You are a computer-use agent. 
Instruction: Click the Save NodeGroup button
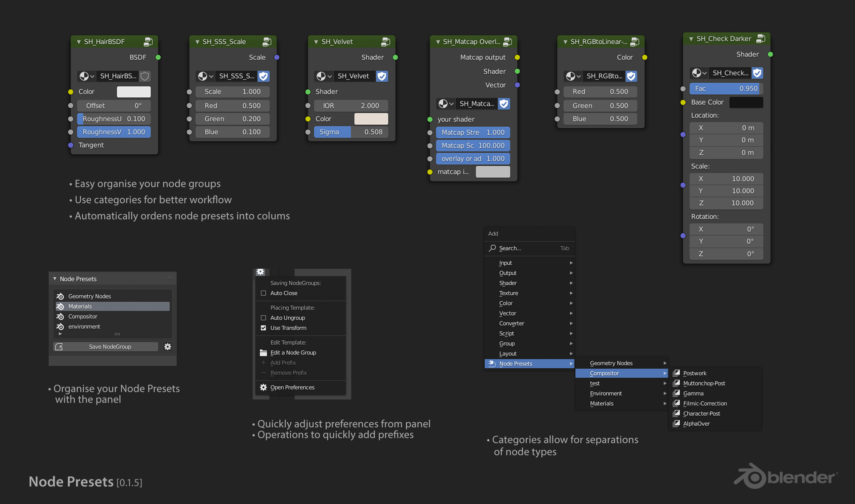coord(106,346)
